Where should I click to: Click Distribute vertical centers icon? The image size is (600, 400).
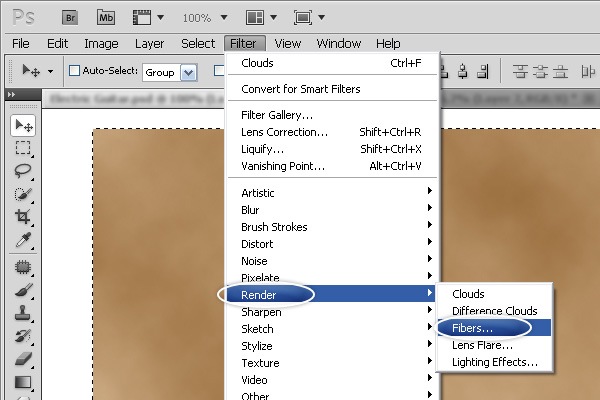click(540, 71)
